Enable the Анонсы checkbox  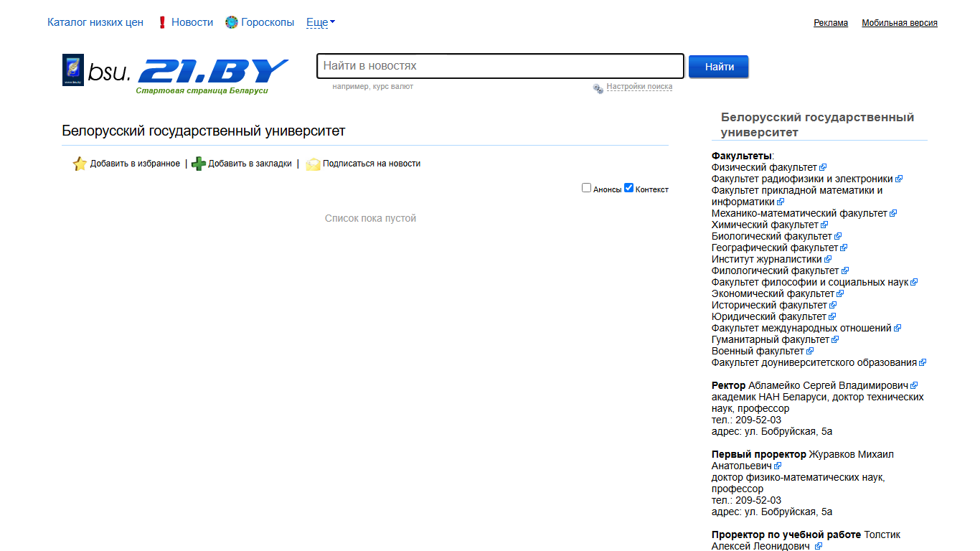(x=586, y=188)
